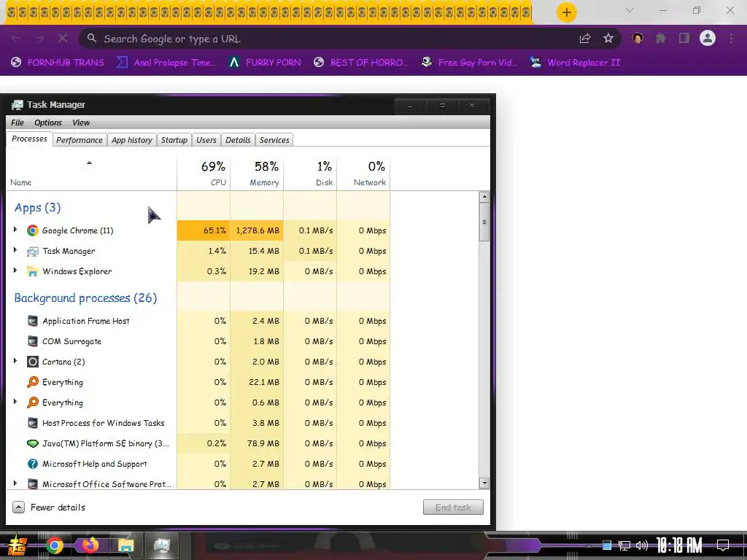
Task: Select Host Process for Windows Tasks row
Action: tap(198, 423)
